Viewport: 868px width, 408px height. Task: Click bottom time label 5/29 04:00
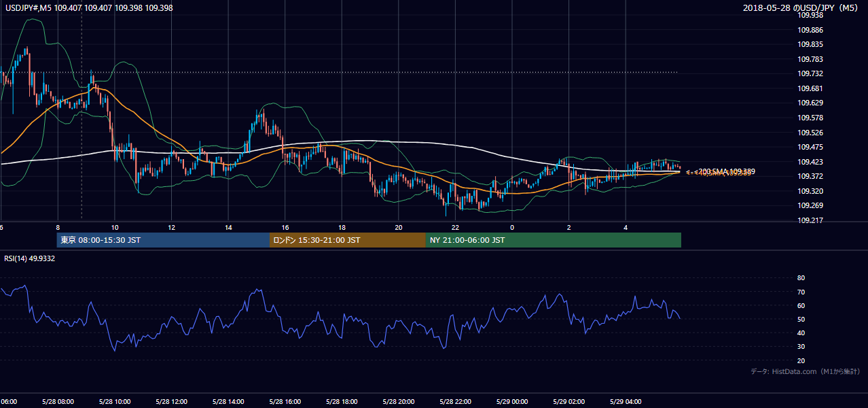(x=626, y=401)
